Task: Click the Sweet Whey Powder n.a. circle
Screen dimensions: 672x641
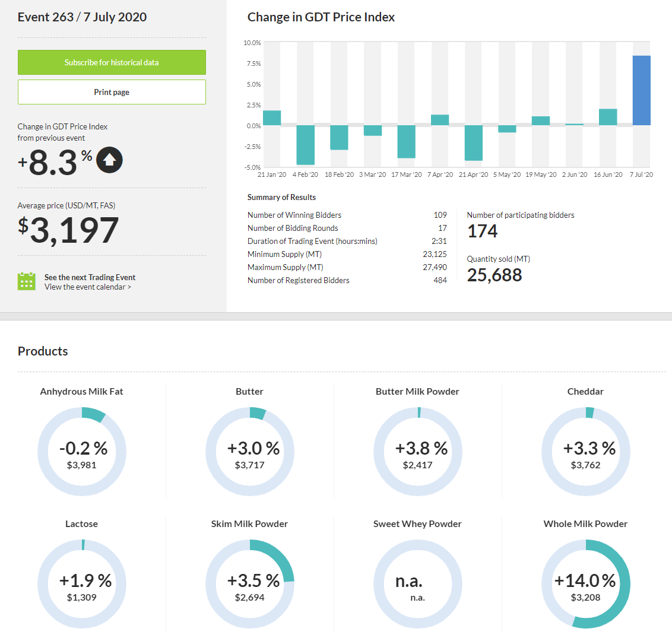Action: (418, 585)
